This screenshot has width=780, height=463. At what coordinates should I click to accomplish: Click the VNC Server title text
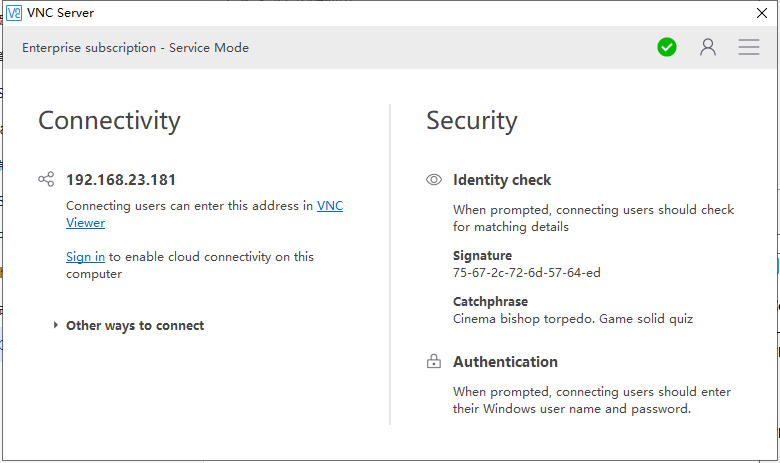click(60, 13)
